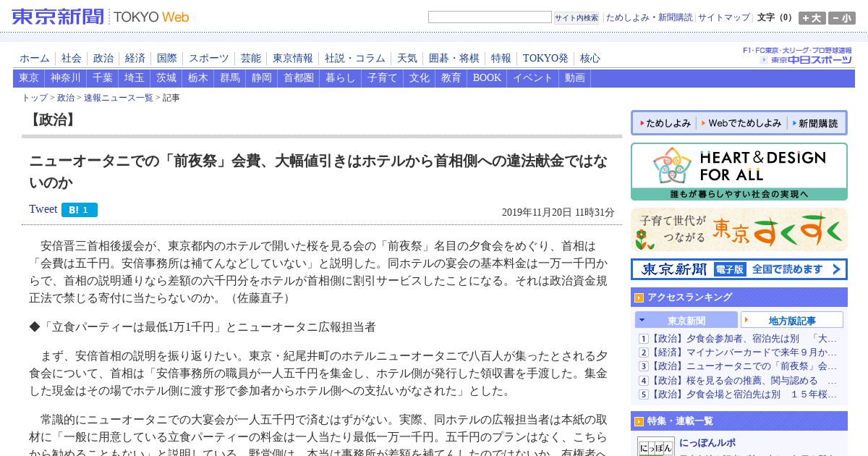The image size is (868, 456).
Task: Open the 東京情報 menu item
Action: click(x=293, y=59)
